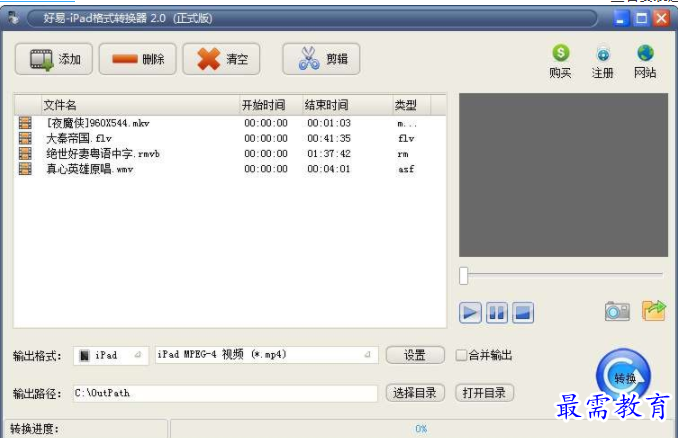This screenshot has width=678, height=438.
Task: Click the 清空 (Clear) button
Action: [221, 59]
